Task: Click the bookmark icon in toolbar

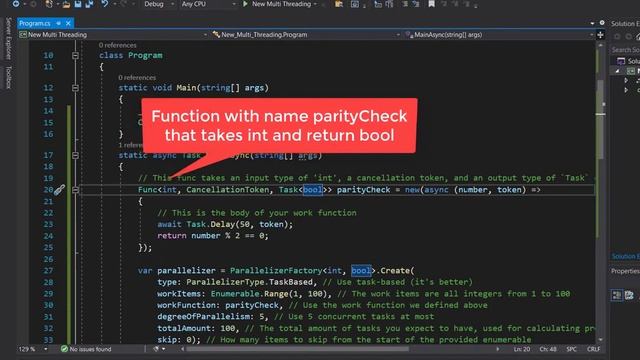Action: (431, 4)
